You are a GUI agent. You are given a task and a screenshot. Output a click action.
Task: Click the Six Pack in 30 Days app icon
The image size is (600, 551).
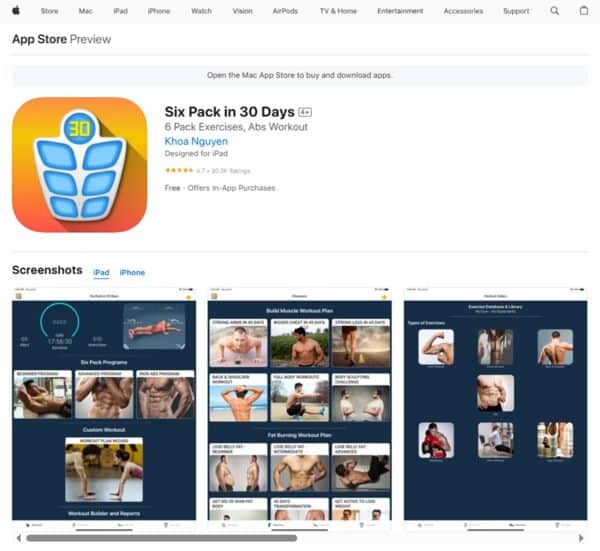[x=80, y=165]
